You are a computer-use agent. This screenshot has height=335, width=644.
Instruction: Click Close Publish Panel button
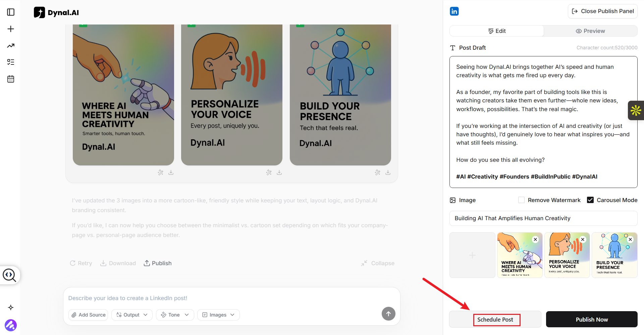tap(603, 11)
